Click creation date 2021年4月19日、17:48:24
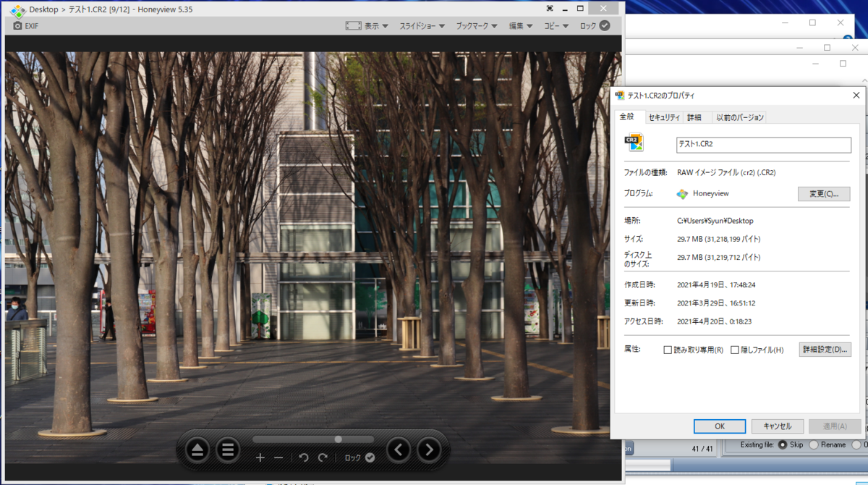Viewport: 868px width, 485px height. click(715, 284)
